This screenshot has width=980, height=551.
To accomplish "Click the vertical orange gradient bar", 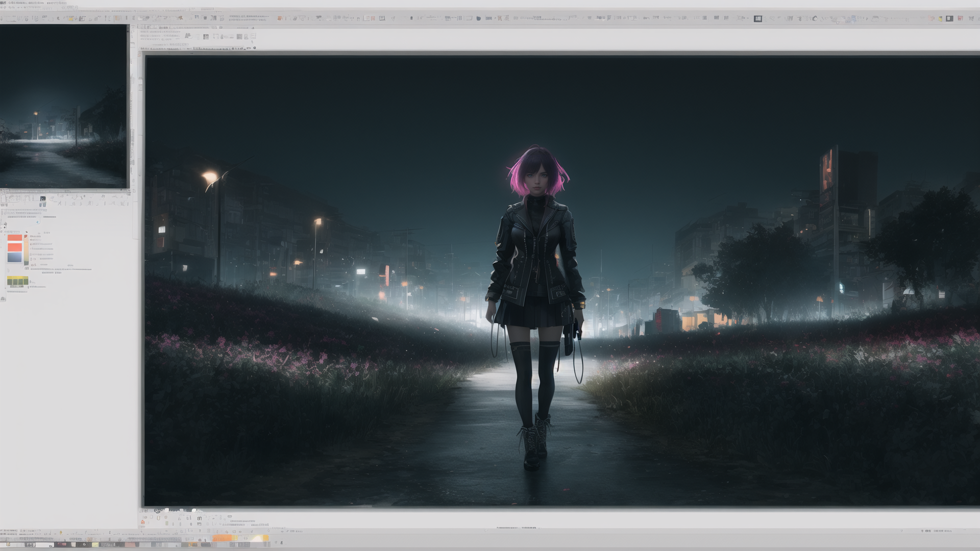I will point(26,250).
